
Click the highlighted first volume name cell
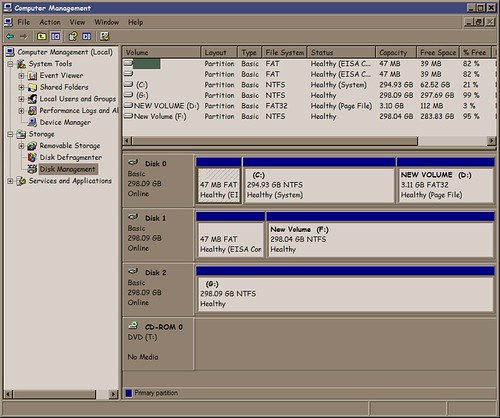146,64
